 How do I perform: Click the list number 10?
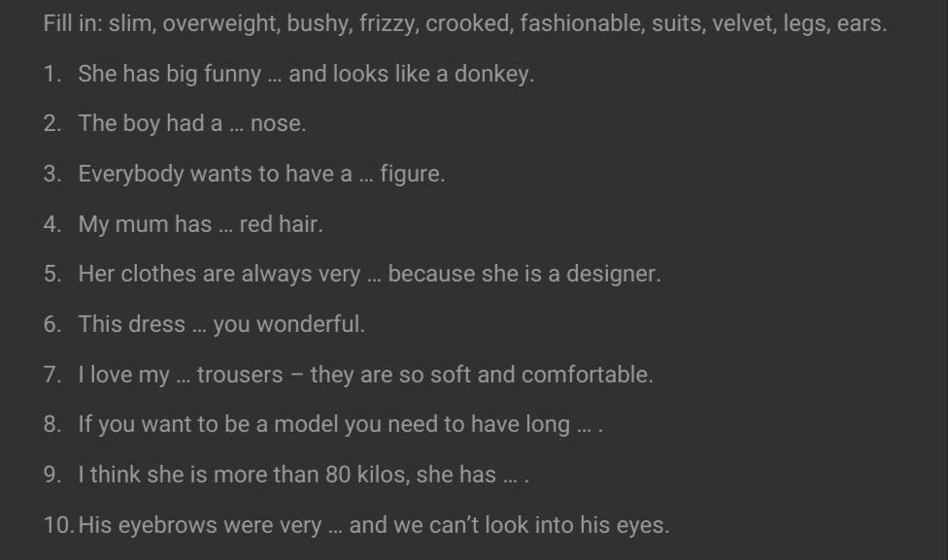click(57, 527)
